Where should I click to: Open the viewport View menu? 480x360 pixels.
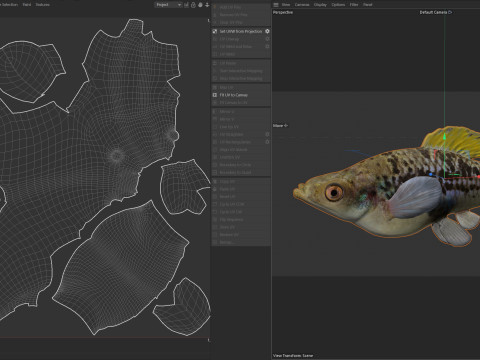(x=286, y=5)
